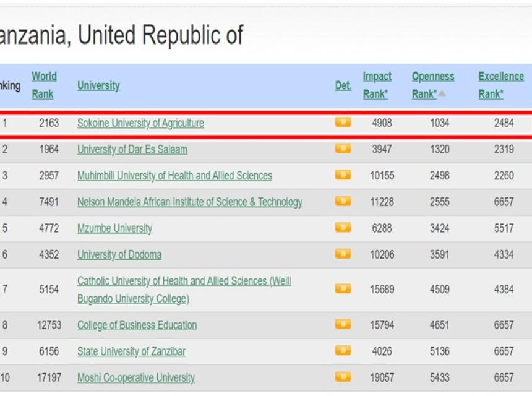
Task: Click details icon for College of Business Education
Action: coord(343,324)
